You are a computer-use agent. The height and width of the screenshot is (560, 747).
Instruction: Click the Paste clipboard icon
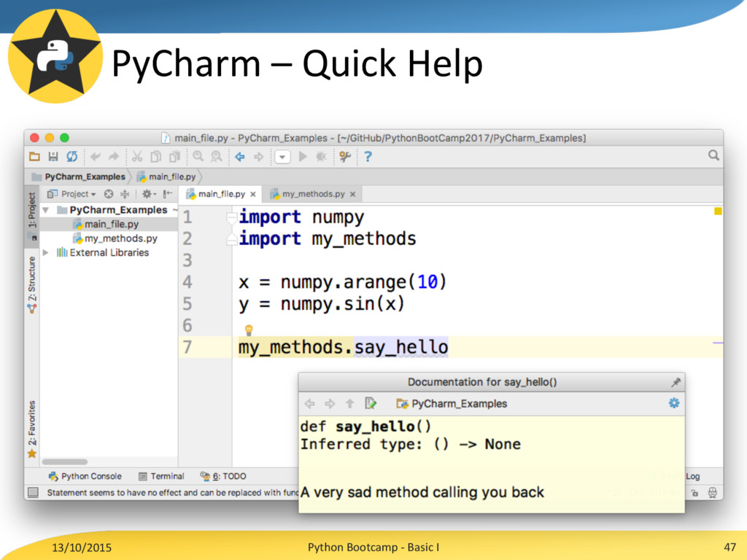175,156
